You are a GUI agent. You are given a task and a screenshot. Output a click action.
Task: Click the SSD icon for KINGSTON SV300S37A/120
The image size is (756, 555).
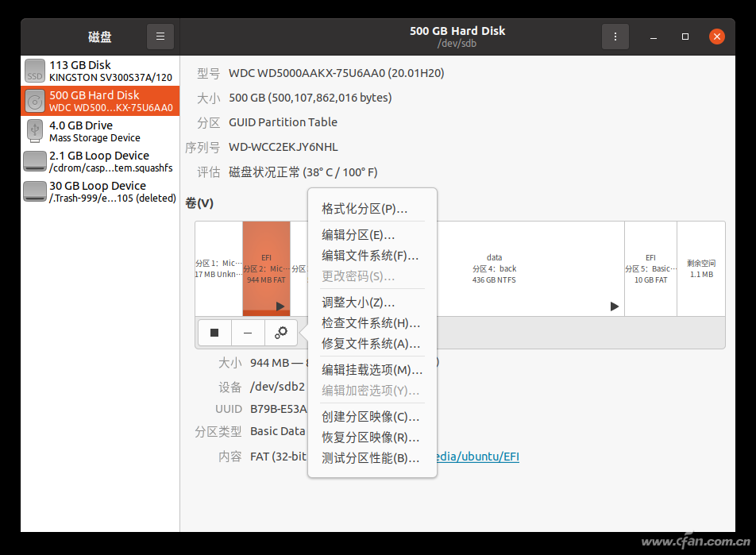pos(34,70)
